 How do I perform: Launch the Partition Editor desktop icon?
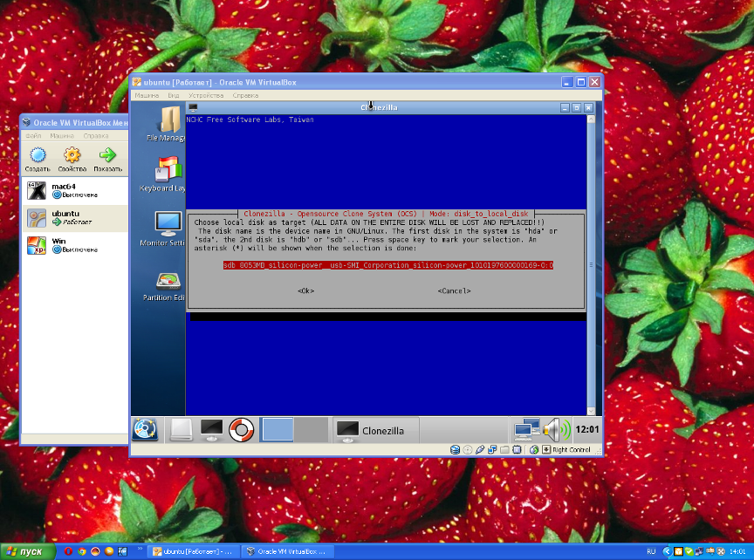(165, 286)
